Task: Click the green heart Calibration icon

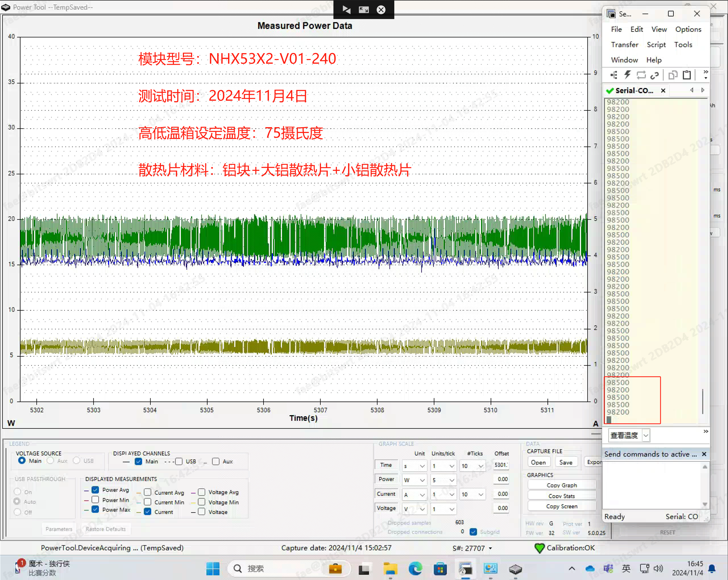Action: pos(539,548)
